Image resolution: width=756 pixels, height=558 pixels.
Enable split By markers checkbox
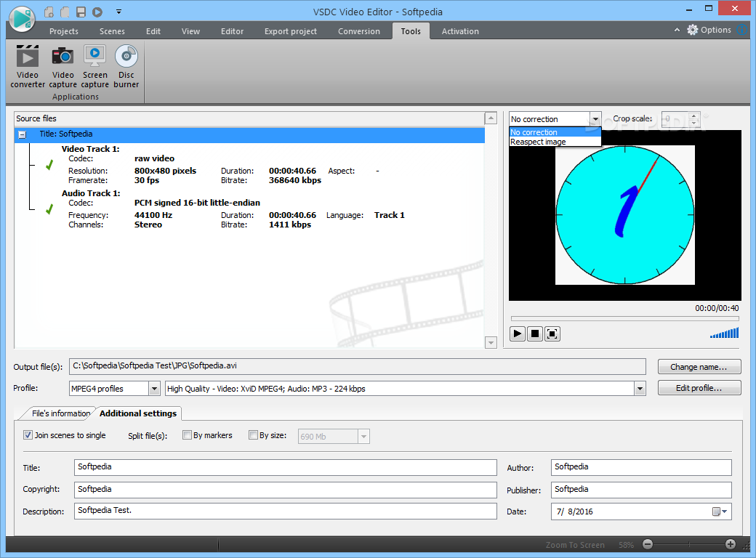pyautogui.click(x=187, y=435)
